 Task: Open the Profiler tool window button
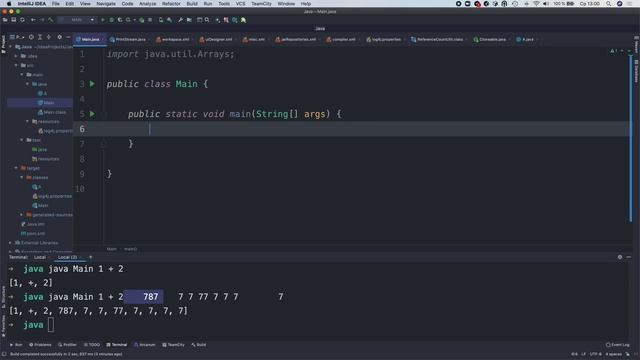[x=67, y=345]
